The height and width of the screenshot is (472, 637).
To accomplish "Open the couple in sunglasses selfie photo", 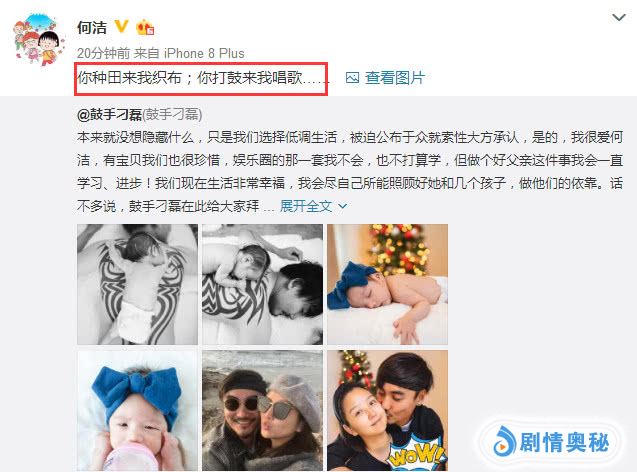I will pyautogui.click(x=262, y=411).
